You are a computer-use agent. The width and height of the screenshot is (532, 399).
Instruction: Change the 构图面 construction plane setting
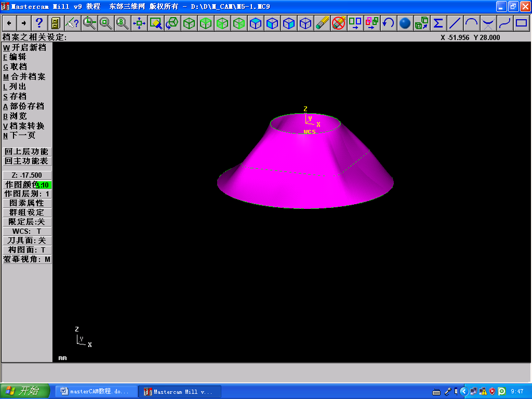27,250
